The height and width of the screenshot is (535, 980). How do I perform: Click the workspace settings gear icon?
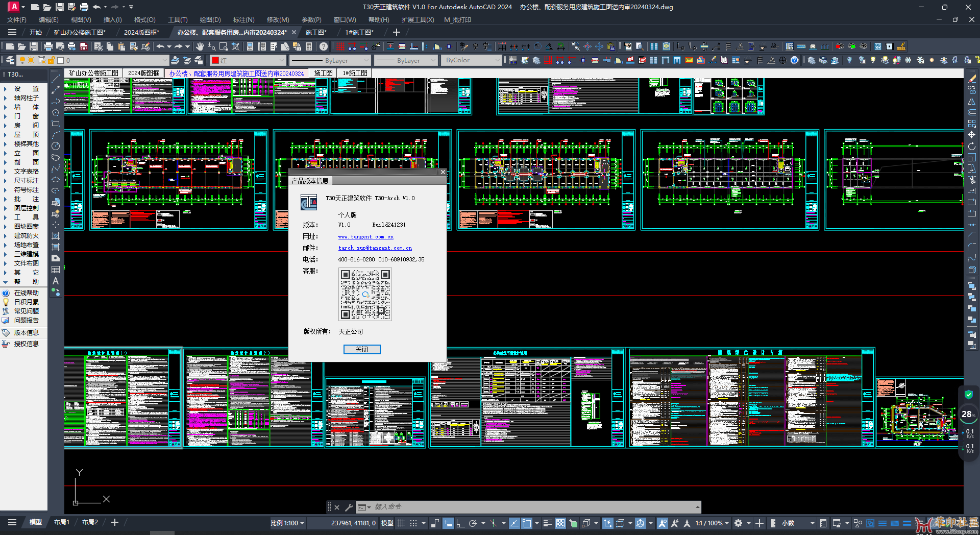tap(738, 523)
